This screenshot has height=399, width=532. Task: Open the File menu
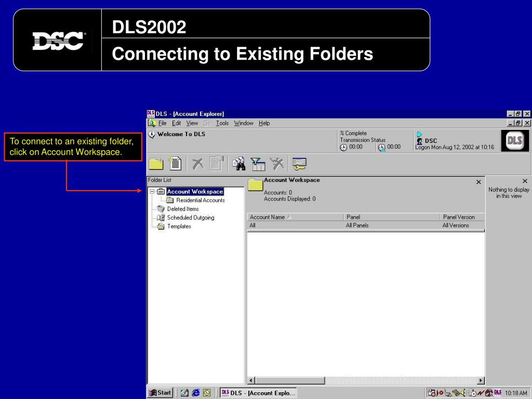coord(163,123)
